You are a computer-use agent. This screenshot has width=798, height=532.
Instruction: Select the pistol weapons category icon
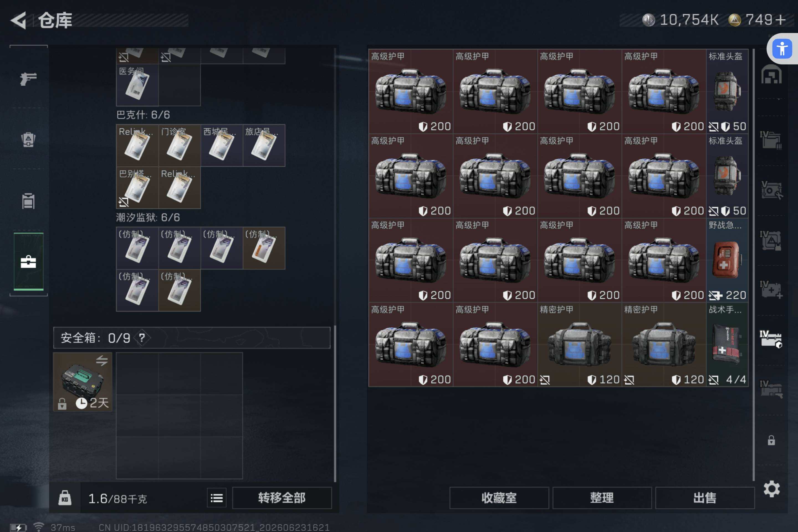point(28,79)
